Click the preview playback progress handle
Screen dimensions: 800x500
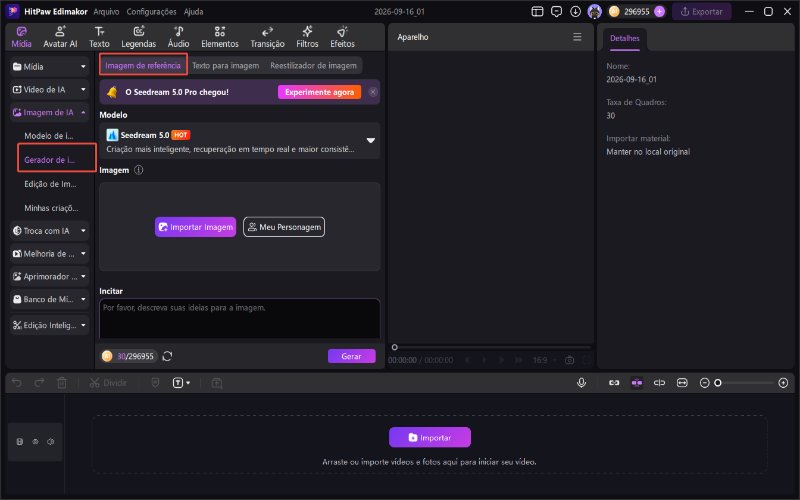[x=394, y=347]
